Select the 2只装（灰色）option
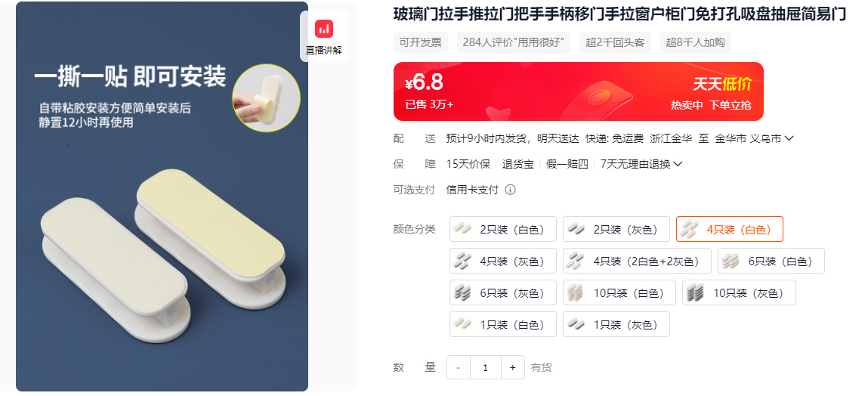Viewport: 868px width, 396px height. [616, 229]
